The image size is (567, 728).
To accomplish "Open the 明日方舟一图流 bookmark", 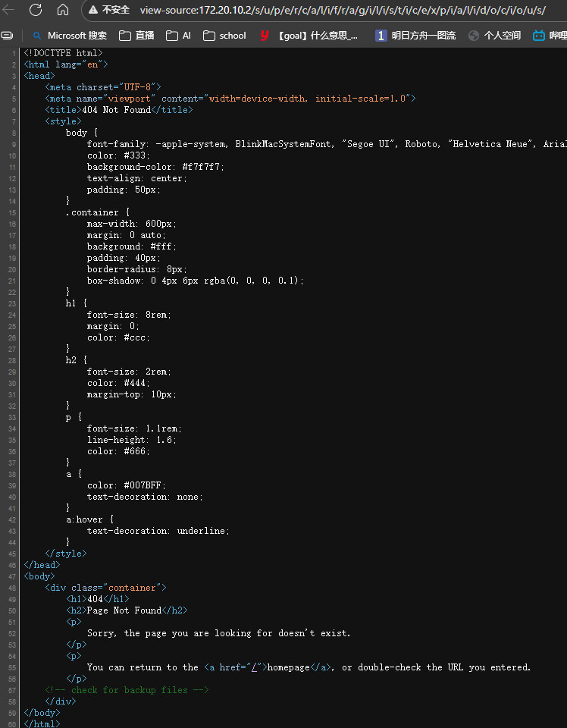I will point(415,36).
